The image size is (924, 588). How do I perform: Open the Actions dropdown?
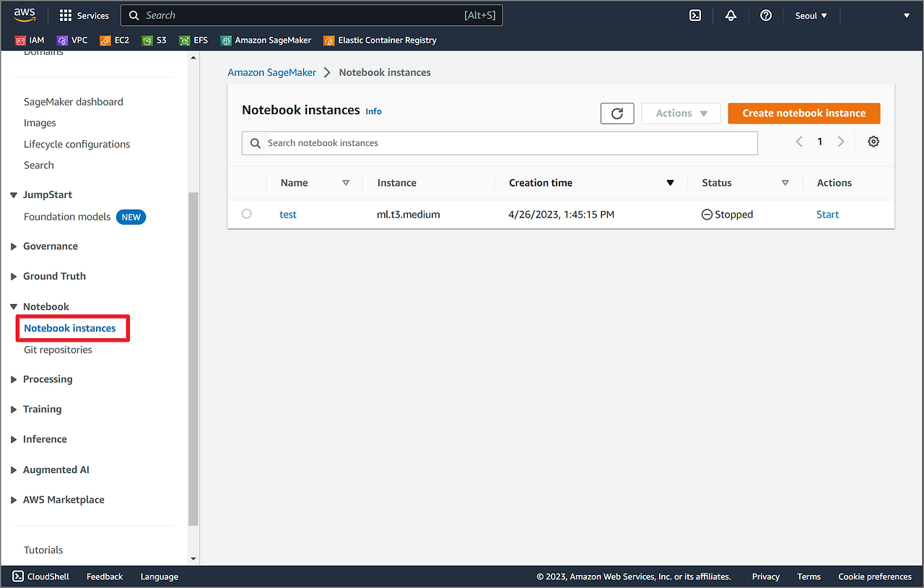(x=680, y=113)
